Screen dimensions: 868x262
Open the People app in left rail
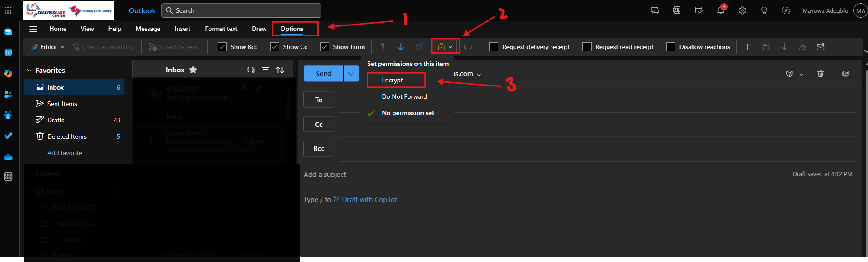8,94
